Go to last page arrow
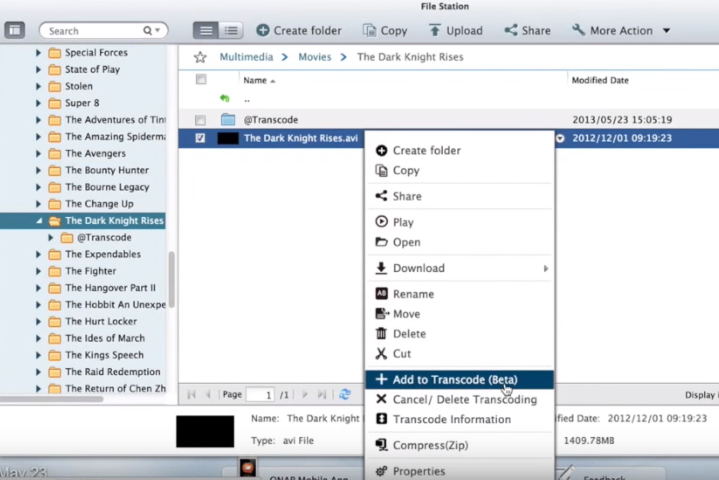This screenshot has height=480, width=719. coord(322,394)
